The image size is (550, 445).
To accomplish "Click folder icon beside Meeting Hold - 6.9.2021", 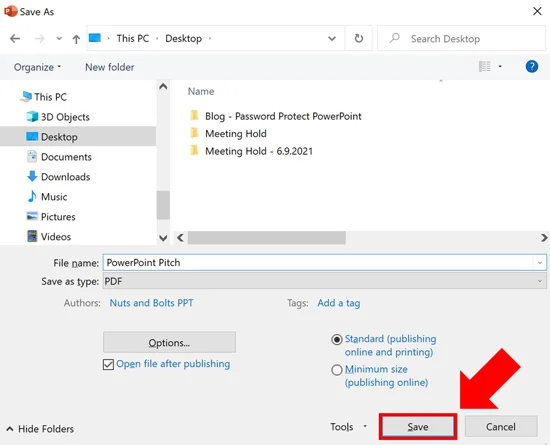I will tap(194, 150).
